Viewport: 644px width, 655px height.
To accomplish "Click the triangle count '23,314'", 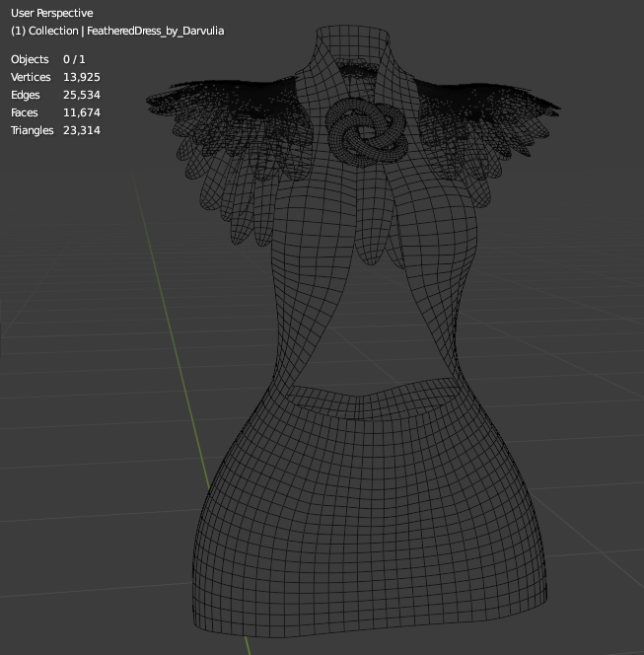I will point(82,130).
